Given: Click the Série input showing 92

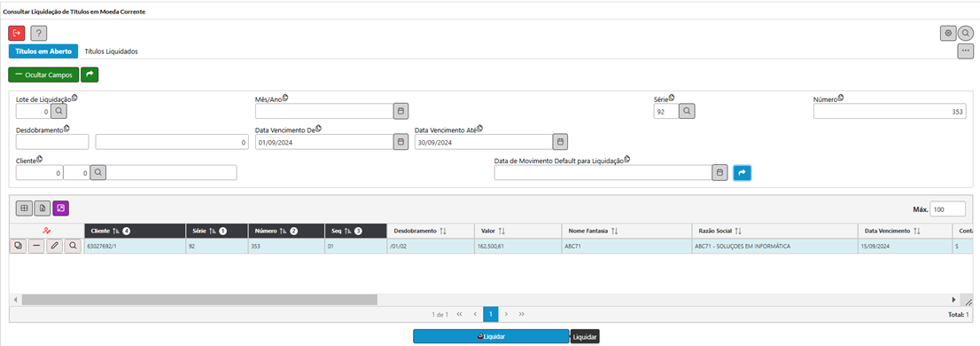Looking at the screenshot, I should pos(665,112).
